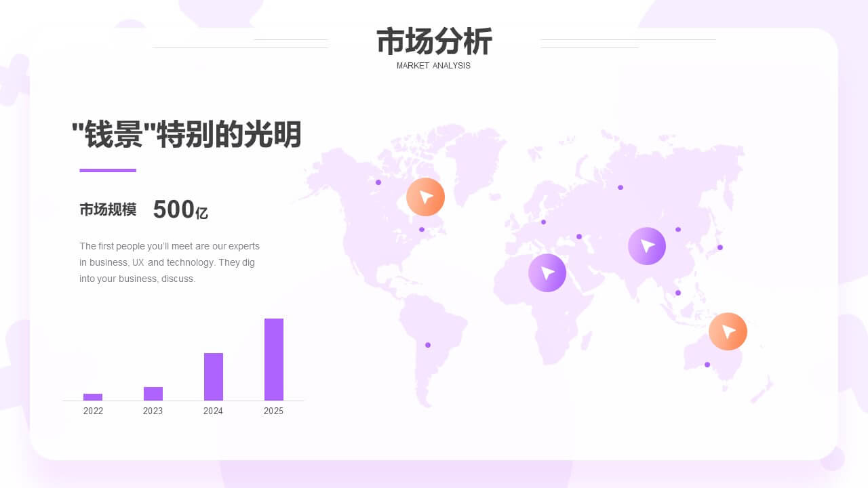Viewport: 868px width, 488px height.
Task: Click the orange pointer marker over Australia
Action: coord(728,331)
